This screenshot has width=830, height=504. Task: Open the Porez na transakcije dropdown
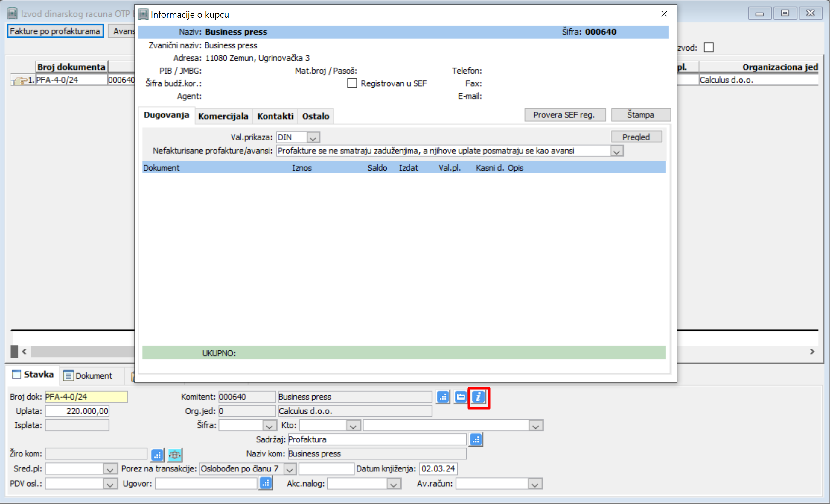pos(289,469)
